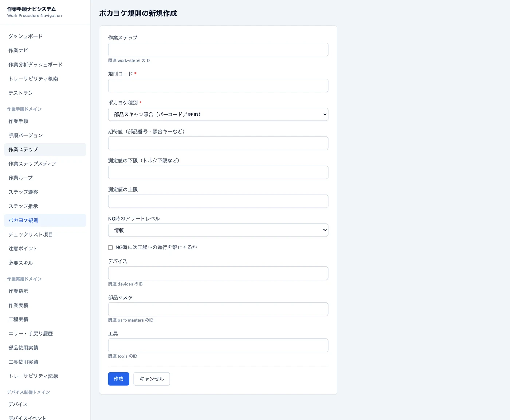Go to 注意ポイント sidebar link
The width and height of the screenshot is (510, 420).
pyautogui.click(x=45, y=249)
